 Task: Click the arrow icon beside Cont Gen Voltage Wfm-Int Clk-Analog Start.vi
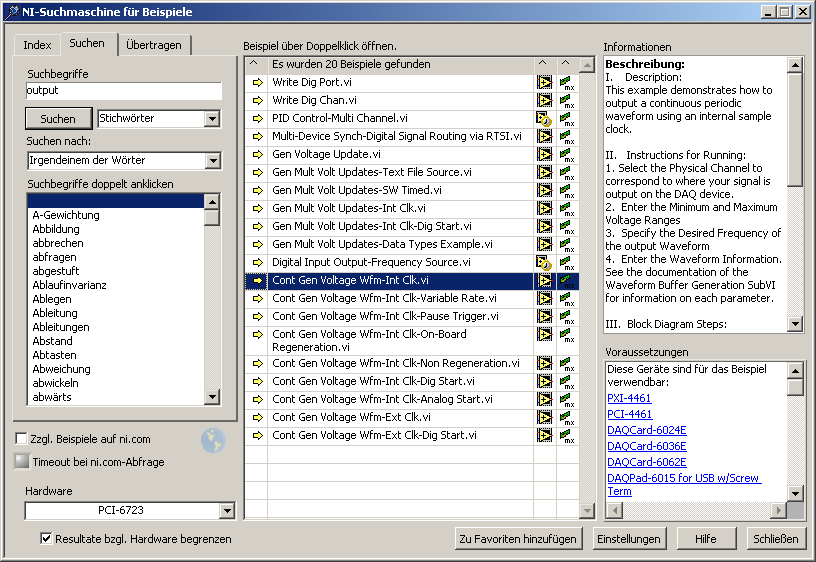(x=257, y=400)
